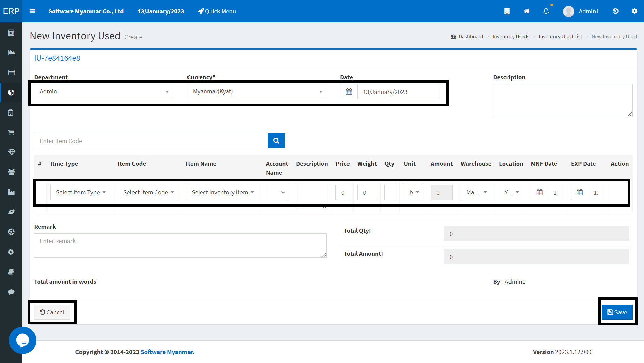This screenshot has width=644, height=363.
Task: Open the Admin1 user menu
Action: point(581,11)
